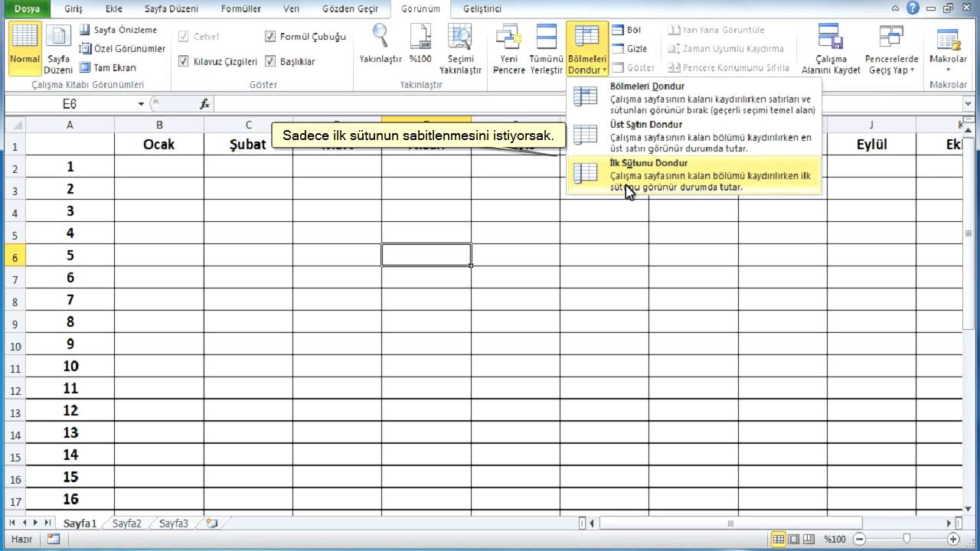Zoom to selection with Seçimi Yakınlaştır
This screenshot has height=551, width=980.
(x=460, y=47)
